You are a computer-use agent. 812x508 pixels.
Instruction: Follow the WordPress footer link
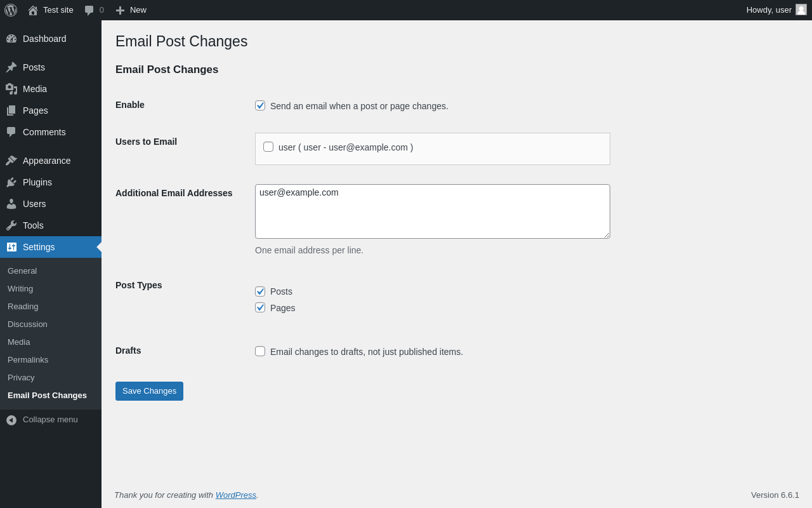[x=236, y=495]
